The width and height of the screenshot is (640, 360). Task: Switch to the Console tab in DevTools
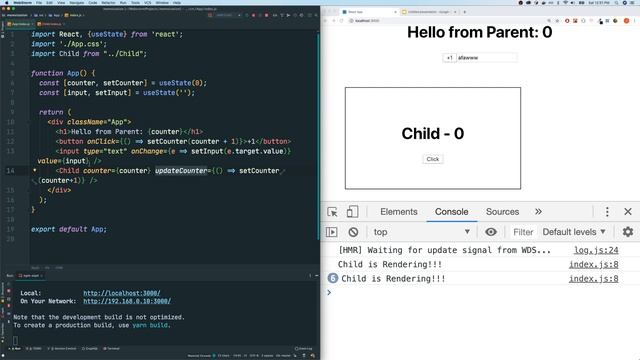[x=451, y=212]
